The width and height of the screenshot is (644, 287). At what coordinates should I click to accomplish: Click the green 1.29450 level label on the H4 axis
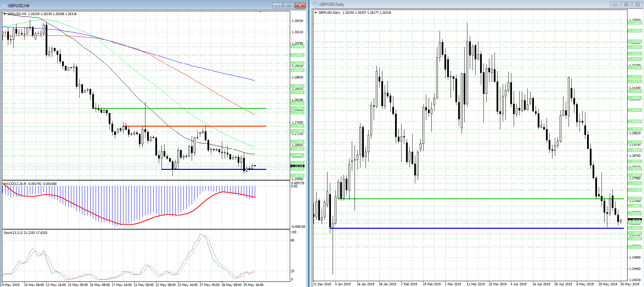pyautogui.click(x=297, y=55)
